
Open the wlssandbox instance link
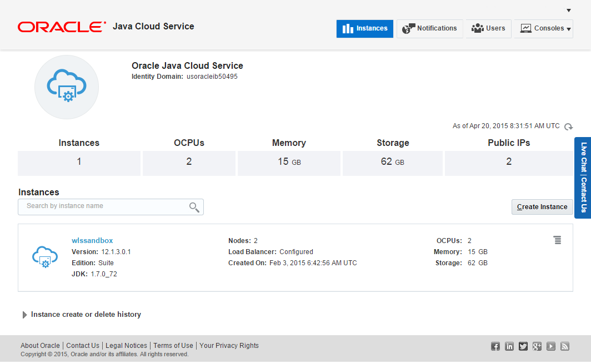[x=92, y=240]
